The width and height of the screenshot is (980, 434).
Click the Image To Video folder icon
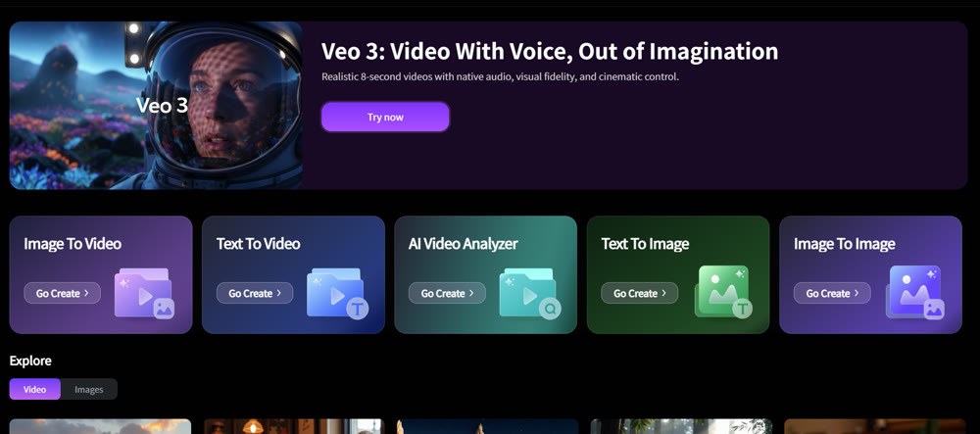pyautogui.click(x=144, y=293)
